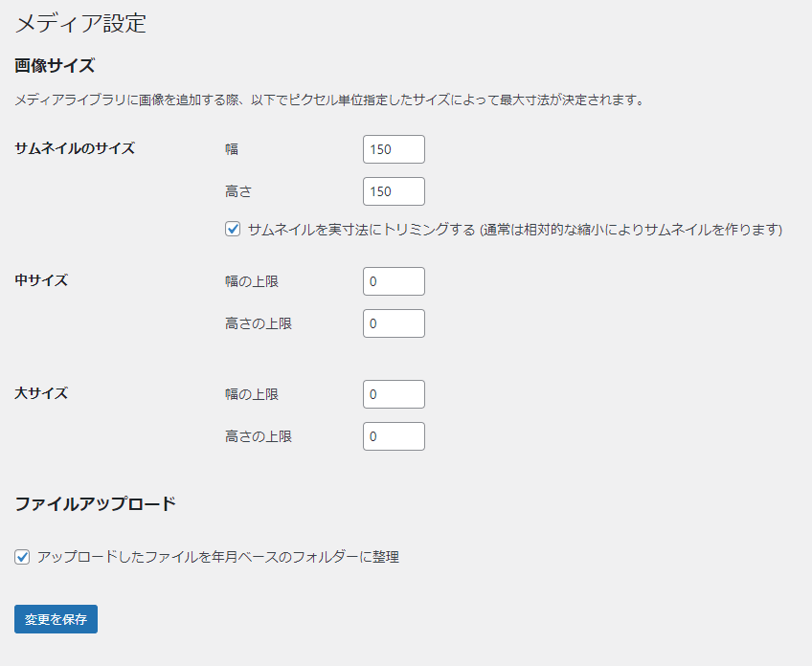Screen dimensions: 812x666
Task: Click the 高さの上限 label in 大サイズ
Action: pos(259,436)
